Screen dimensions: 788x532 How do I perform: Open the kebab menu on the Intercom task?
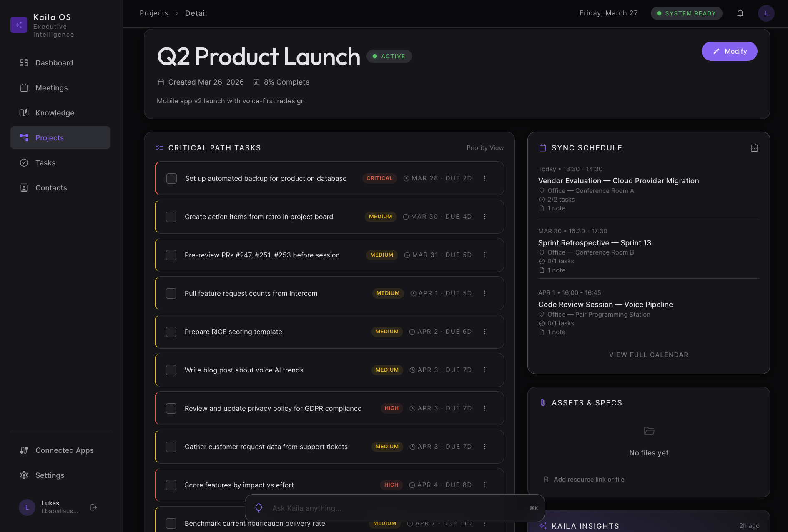[485, 293]
